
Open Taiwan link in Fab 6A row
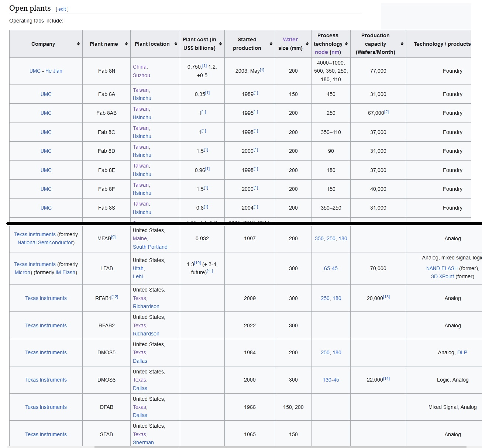coord(141,90)
